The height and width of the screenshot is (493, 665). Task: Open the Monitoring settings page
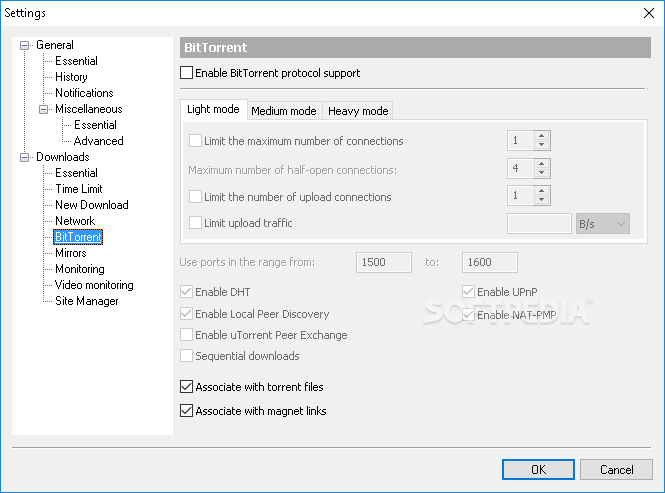click(80, 269)
